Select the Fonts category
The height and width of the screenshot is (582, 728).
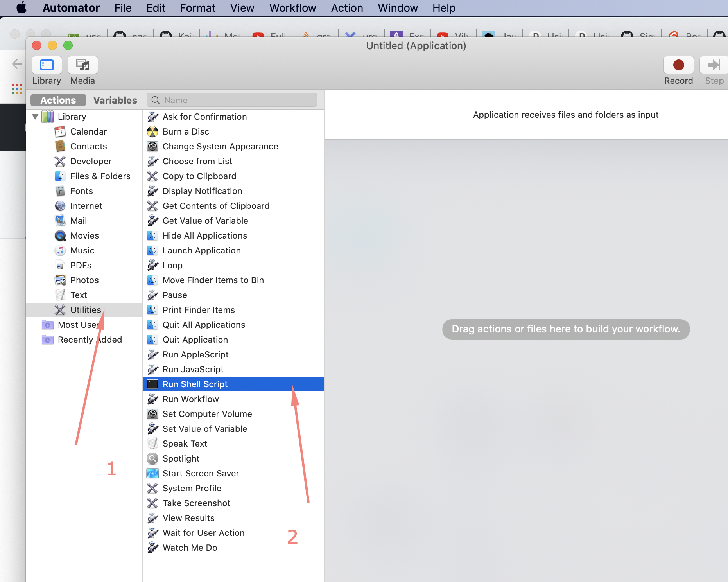84,191
